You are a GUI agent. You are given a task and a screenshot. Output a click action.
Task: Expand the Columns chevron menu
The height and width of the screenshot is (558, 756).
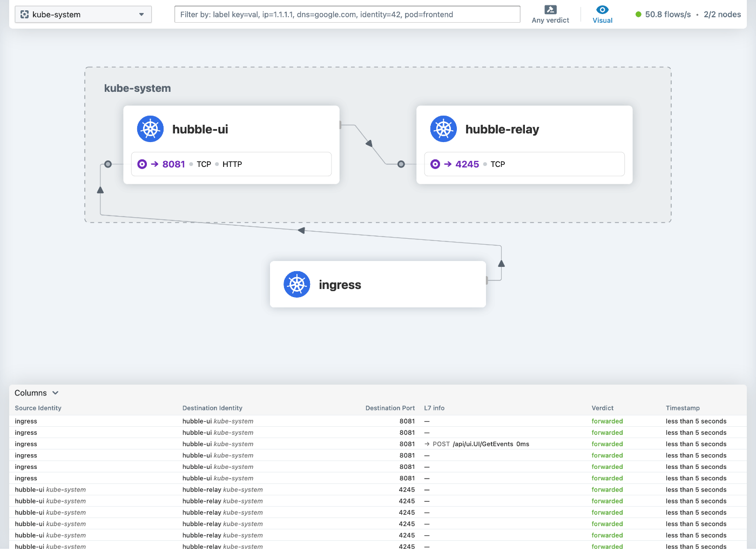coord(55,393)
